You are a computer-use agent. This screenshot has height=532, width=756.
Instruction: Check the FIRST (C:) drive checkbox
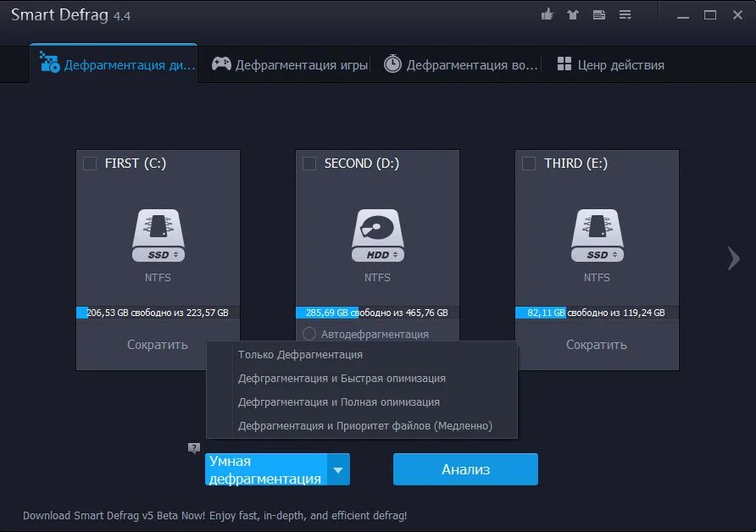click(90, 163)
